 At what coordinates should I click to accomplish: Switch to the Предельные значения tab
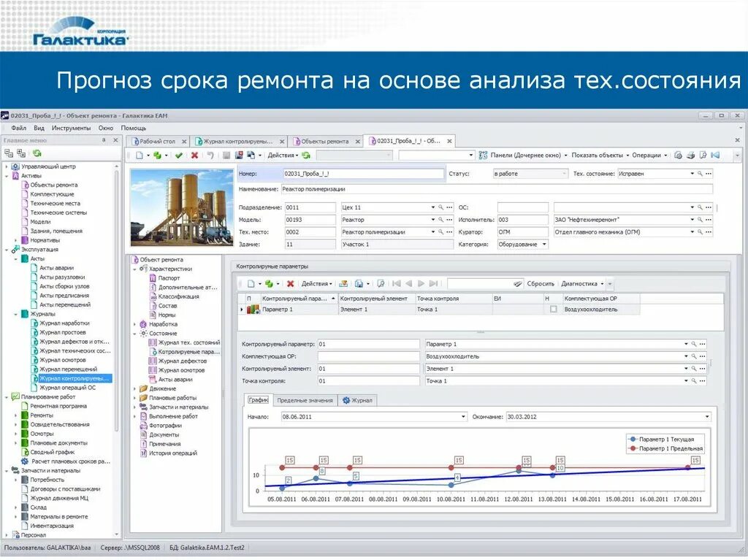click(x=305, y=401)
